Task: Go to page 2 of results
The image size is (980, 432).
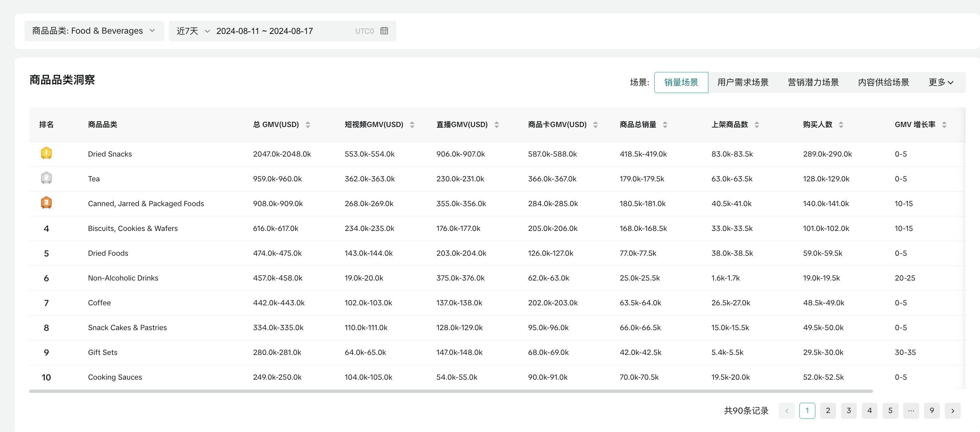Action: [828, 410]
